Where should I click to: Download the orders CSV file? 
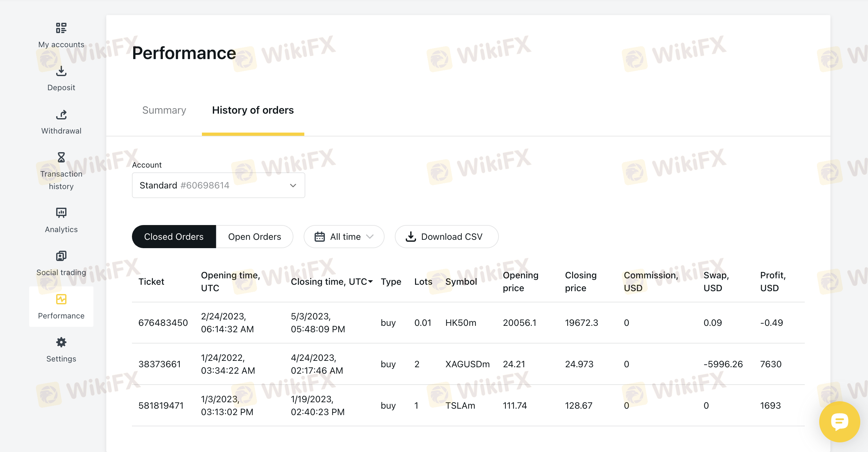447,237
